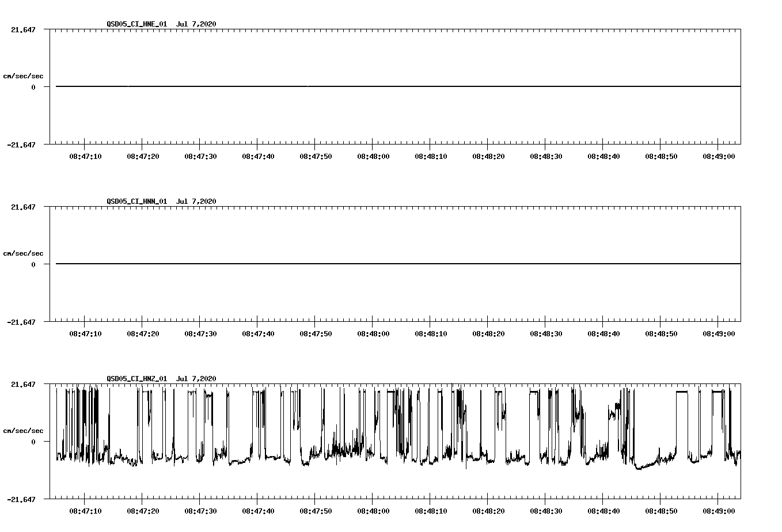Image resolution: width=782 pixels, height=532 pixels.
Task: Click the zero axis label of HNE chart
Action: (x=33, y=88)
